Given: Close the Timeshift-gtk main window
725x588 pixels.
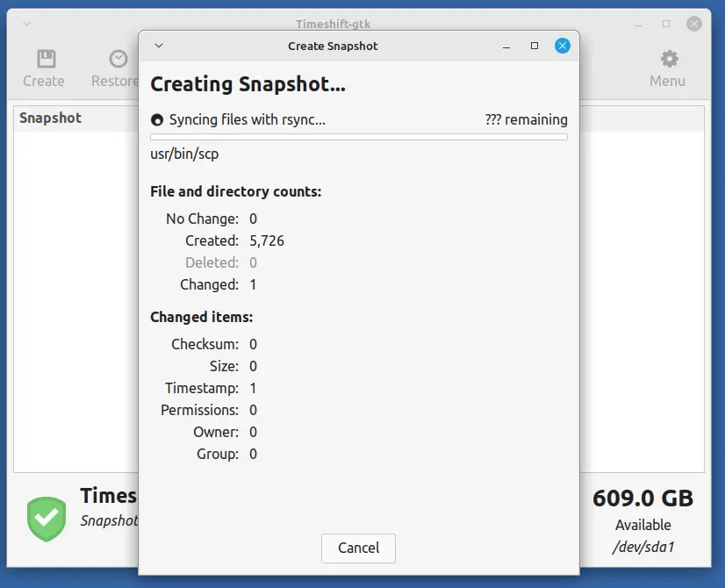Looking at the screenshot, I should [694, 24].
